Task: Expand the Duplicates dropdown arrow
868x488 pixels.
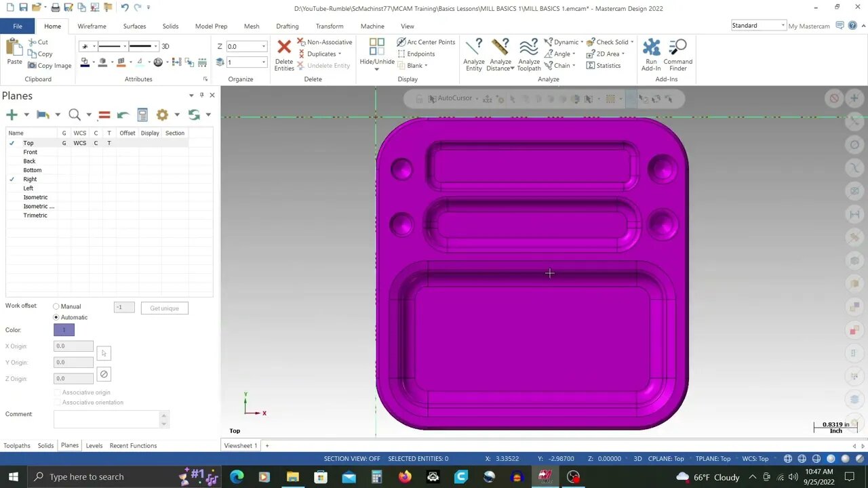Action: tap(340, 54)
